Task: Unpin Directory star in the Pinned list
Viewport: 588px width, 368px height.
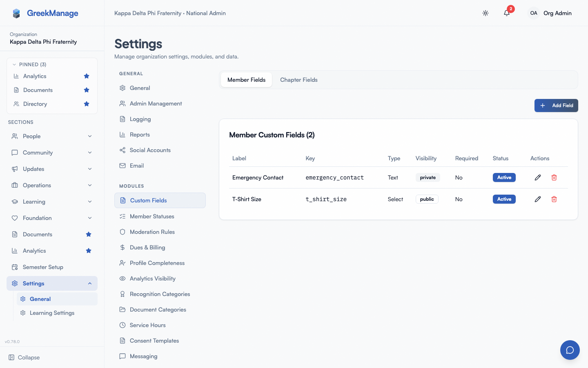Action: pos(87,104)
